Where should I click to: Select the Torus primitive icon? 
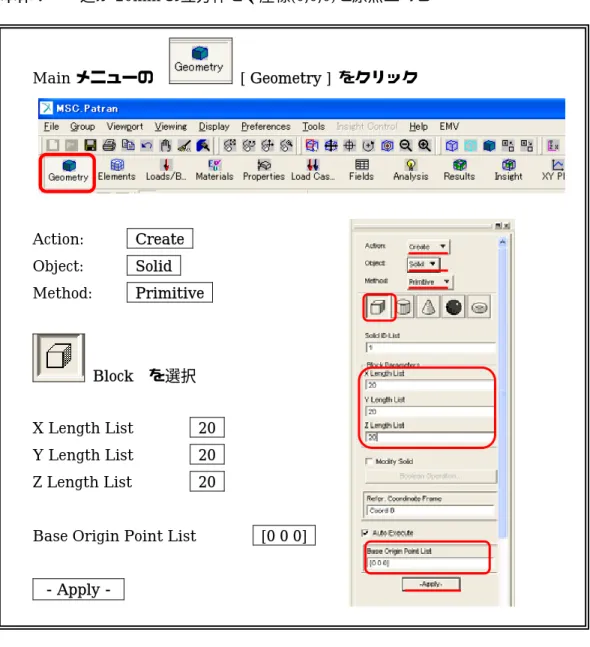(x=479, y=307)
